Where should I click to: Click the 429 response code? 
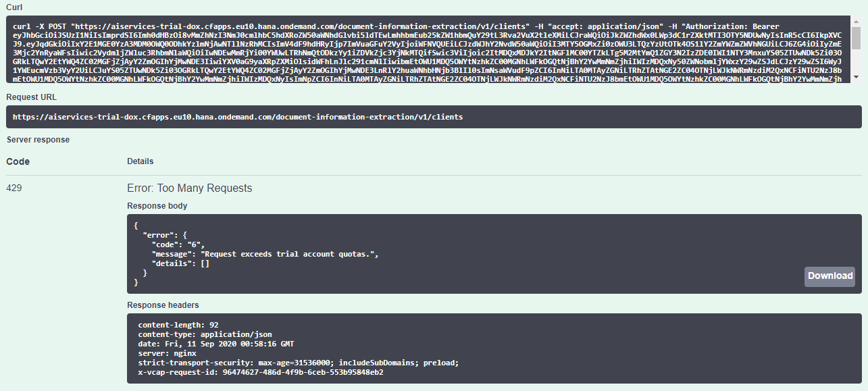click(x=14, y=188)
